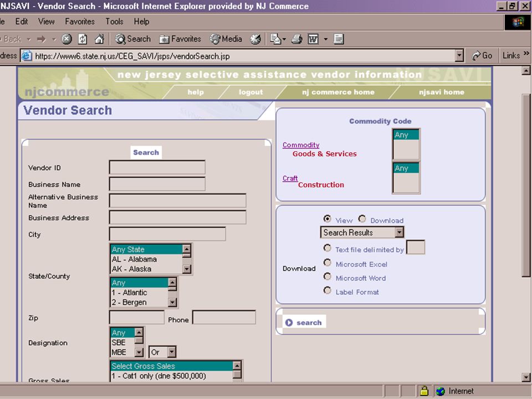Click the help navigation tab
This screenshot has height=399, width=532.
coord(196,93)
